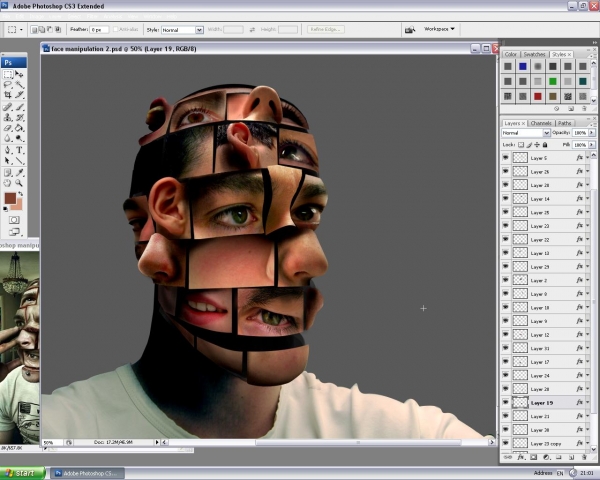Select the Slice tool
Screen dimensions: 600x480
(19, 95)
